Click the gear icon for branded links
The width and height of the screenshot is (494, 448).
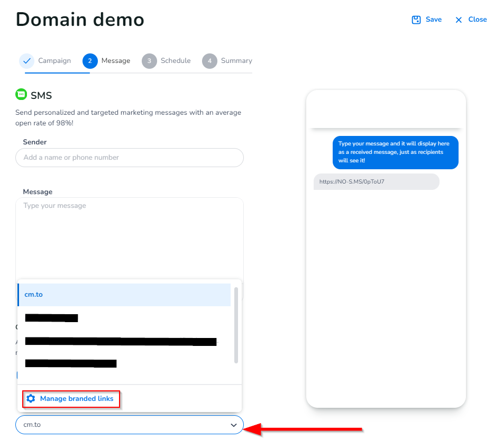31,399
